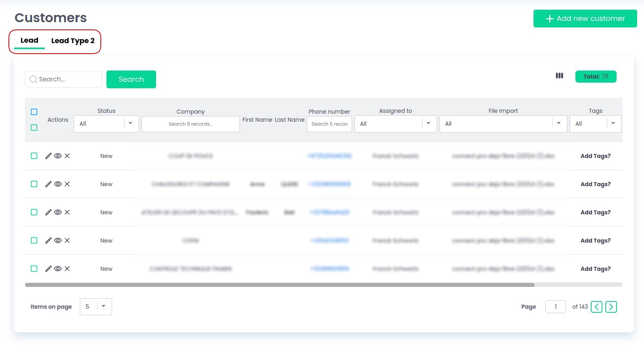Click the Add new customer button
Viewport: 644px width, 349px height.
coord(585,19)
